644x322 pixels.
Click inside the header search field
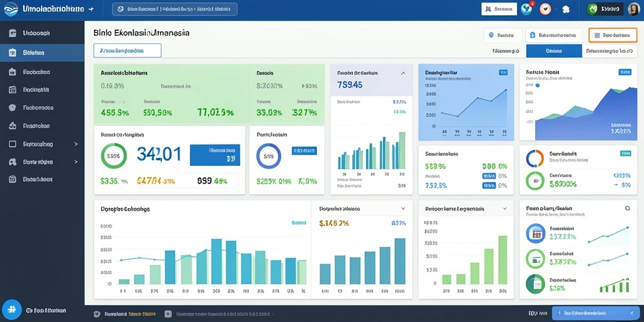175,9
